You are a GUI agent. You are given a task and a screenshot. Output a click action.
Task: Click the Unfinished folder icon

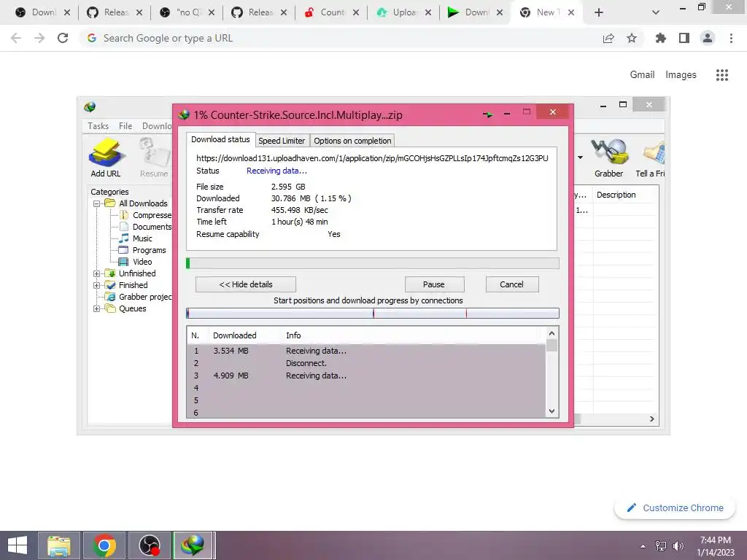(x=110, y=273)
